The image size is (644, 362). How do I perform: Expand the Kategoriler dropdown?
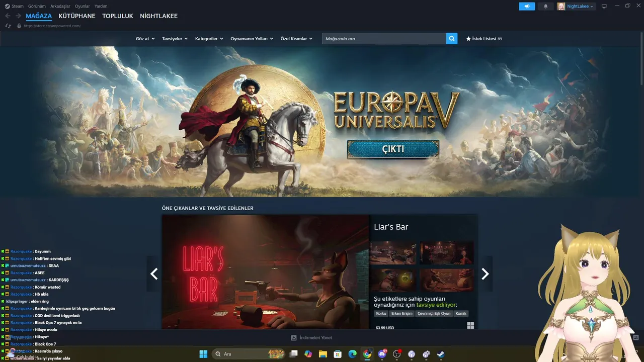coord(209,39)
